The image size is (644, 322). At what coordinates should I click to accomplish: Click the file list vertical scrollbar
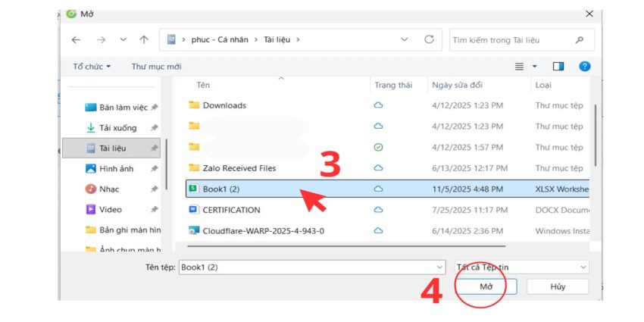point(595,135)
